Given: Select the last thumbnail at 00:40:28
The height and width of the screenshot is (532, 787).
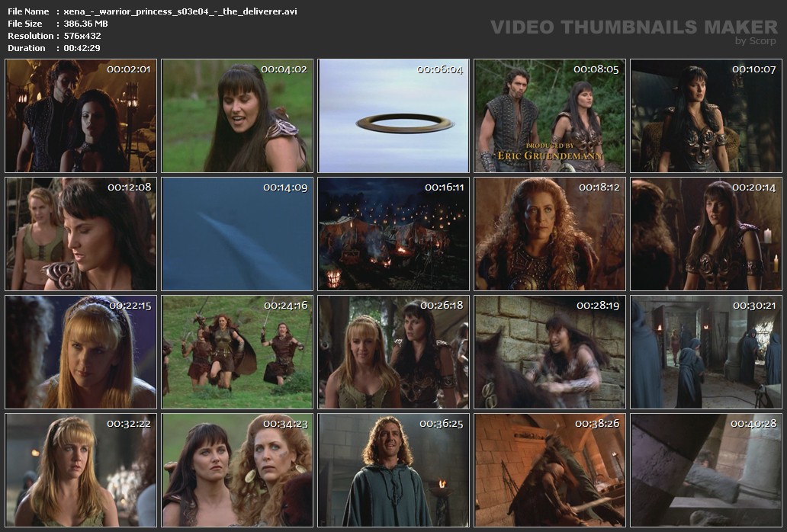Looking at the screenshot, I should coord(705,470).
